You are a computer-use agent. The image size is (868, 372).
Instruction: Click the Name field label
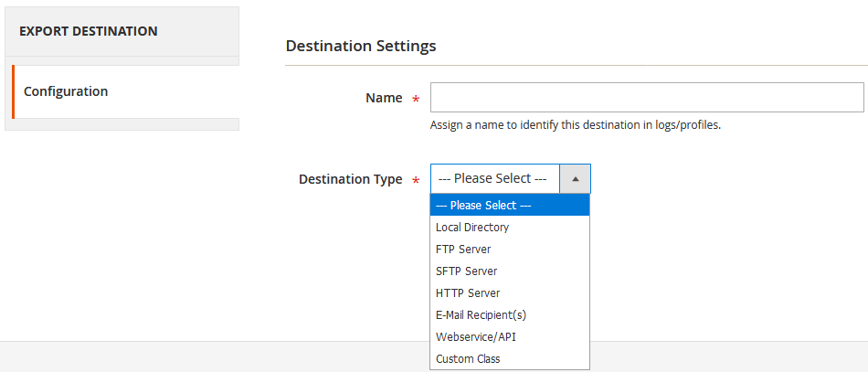pos(384,98)
